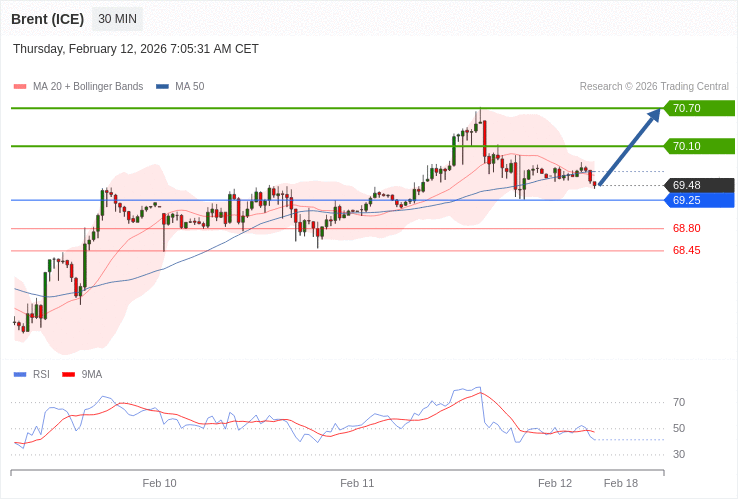Image resolution: width=738 pixels, height=500 pixels.
Task: Click the 68.80 support level label
Action: (686, 228)
